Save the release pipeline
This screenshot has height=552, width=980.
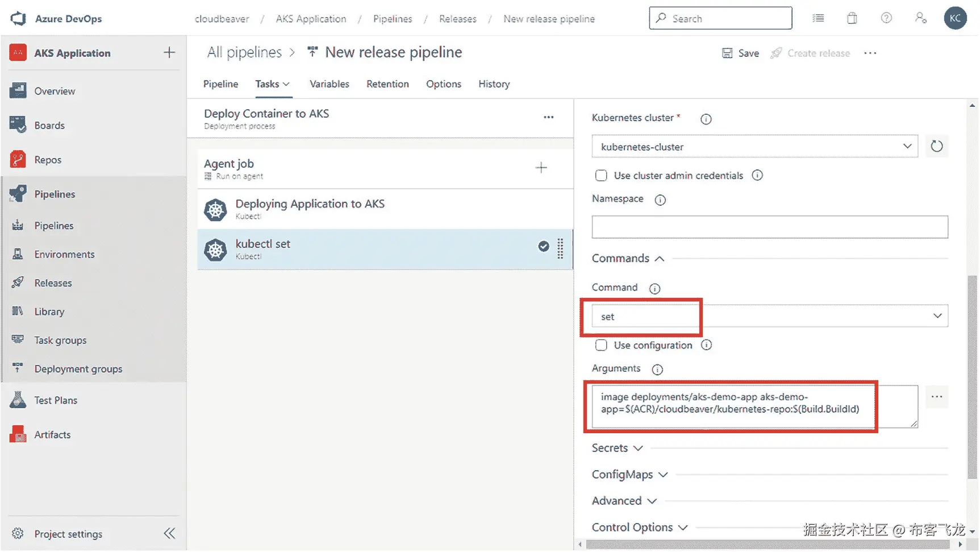[x=740, y=53]
